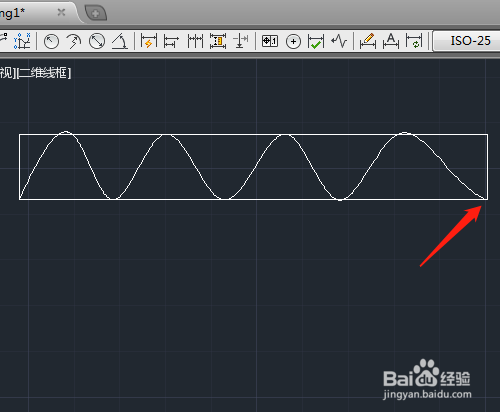Select the Continue dimension tool
The height and width of the screenshot is (412, 500).
(x=195, y=41)
